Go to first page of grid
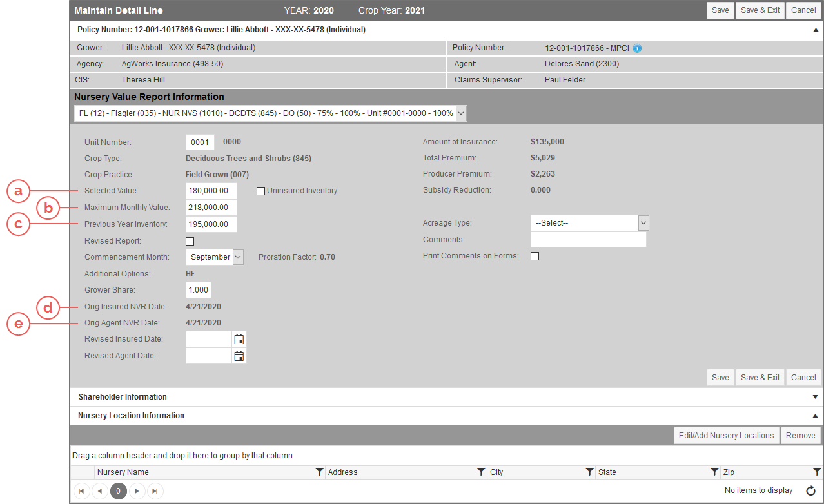The image size is (824, 504). click(x=81, y=491)
